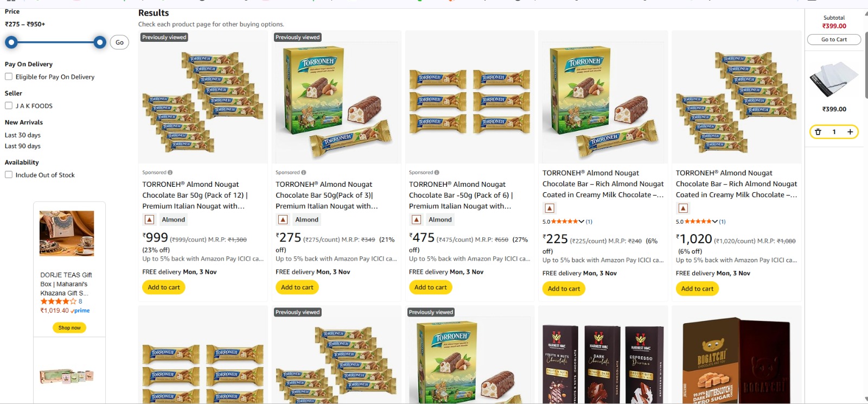Click Go to Cart button

(x=834, y=40)
